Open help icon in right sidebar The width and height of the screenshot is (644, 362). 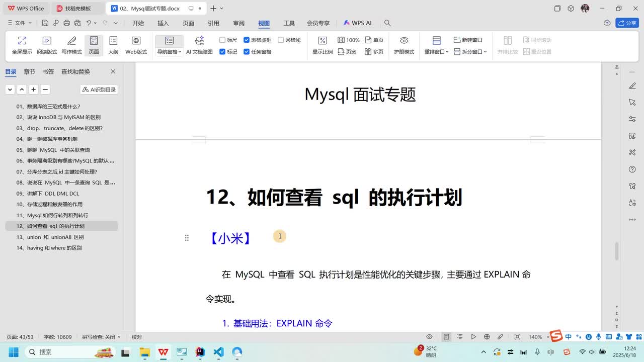632,169
